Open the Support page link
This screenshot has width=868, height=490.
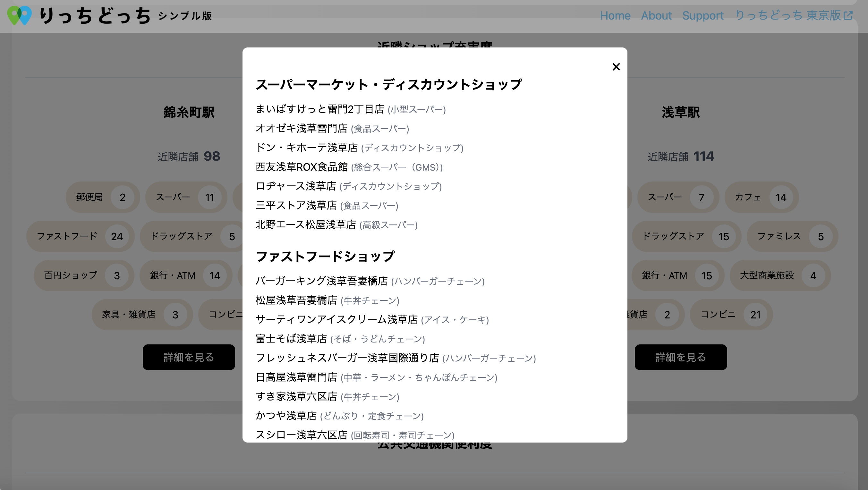(703, 15)
